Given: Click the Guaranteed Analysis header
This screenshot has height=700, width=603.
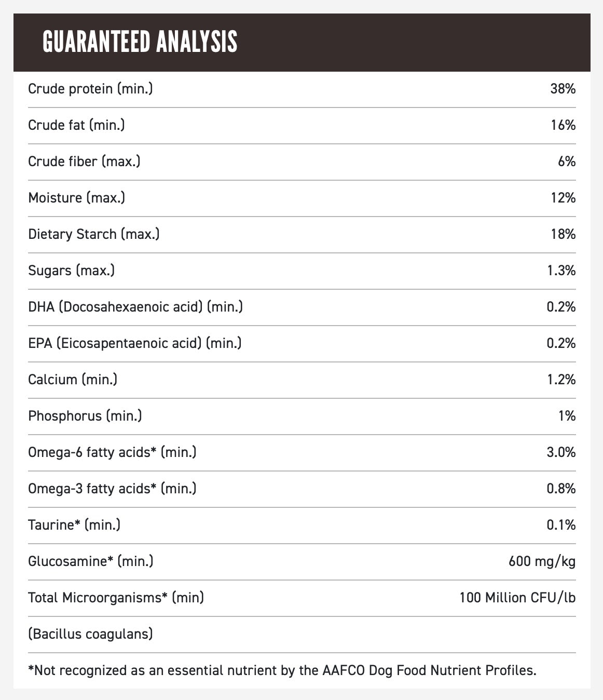Looking at the screenshot, I should 140,42.
